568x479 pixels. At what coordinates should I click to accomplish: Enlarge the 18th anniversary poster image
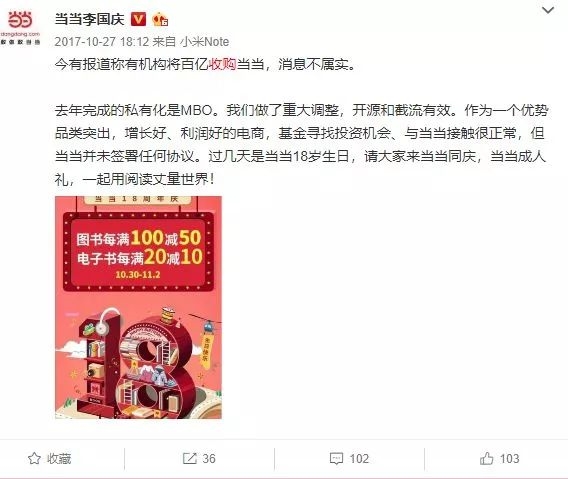tap(138, 307)
